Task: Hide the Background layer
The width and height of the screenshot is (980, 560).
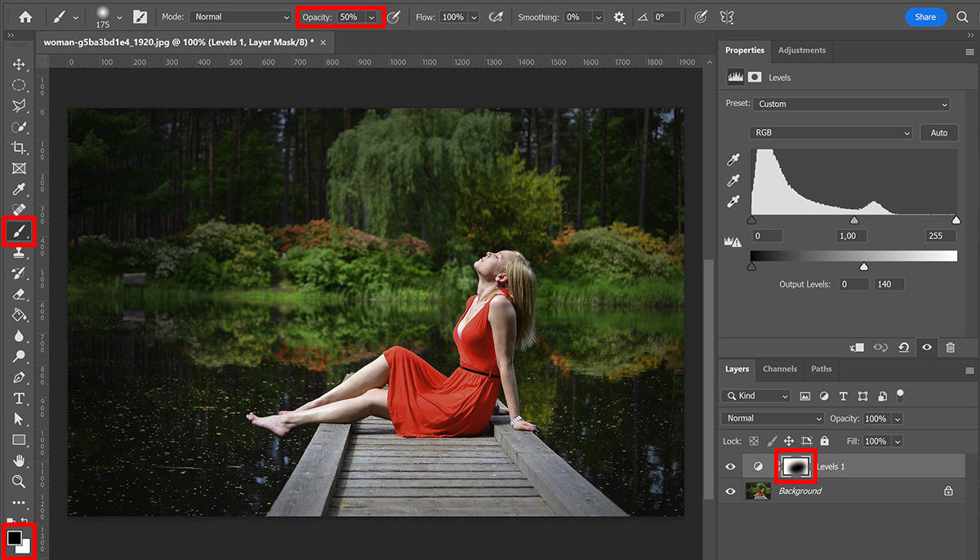Action: point(731,491)
